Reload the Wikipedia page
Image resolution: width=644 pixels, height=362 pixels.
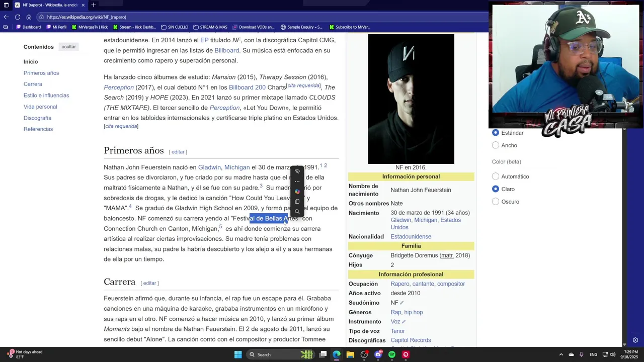17,17
